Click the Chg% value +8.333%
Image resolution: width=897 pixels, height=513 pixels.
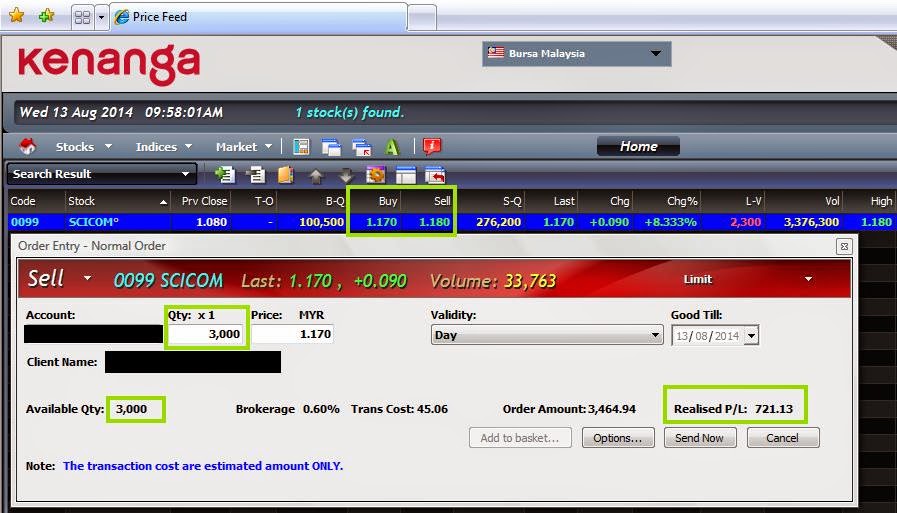tap(670, 222)
